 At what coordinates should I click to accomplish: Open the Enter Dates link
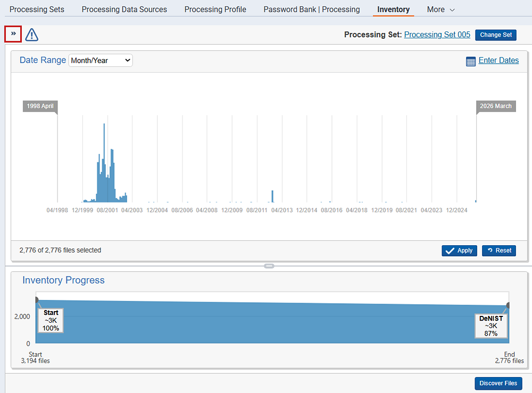click(498, 61)
